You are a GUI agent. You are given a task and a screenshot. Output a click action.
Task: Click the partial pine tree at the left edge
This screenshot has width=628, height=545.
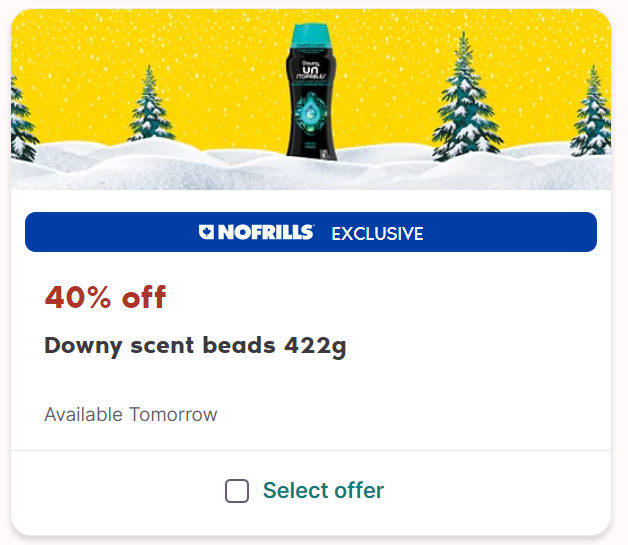click(x=23, y=118)
